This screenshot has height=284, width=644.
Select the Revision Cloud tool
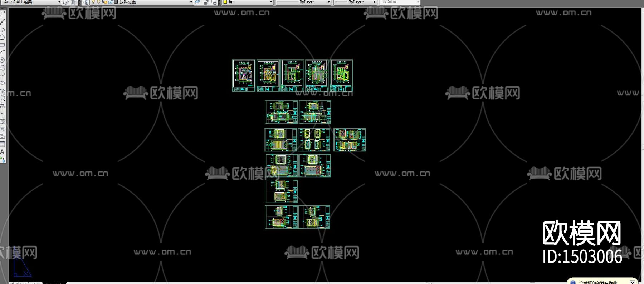(3, 68)
